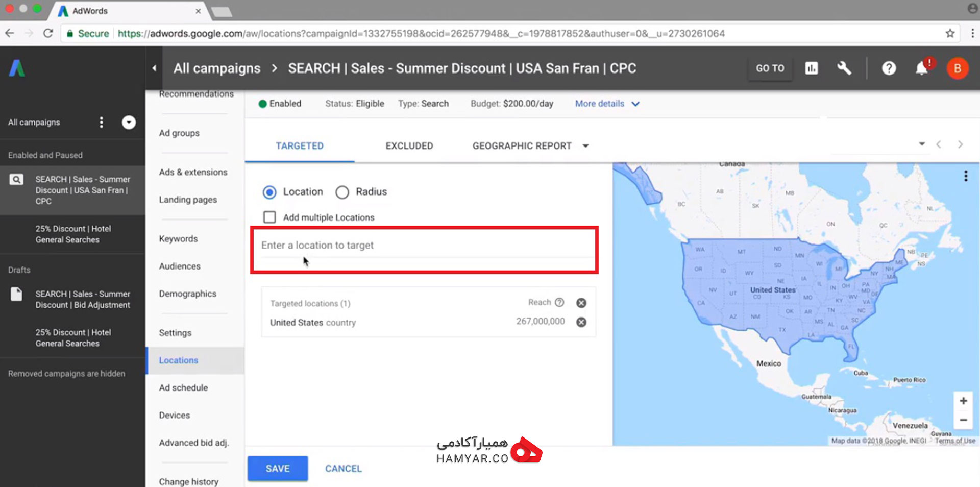Remove all targeted locations header X
The width and height of the screenshot is (980, 487).
pyautogui.click(x=581, y=303)
